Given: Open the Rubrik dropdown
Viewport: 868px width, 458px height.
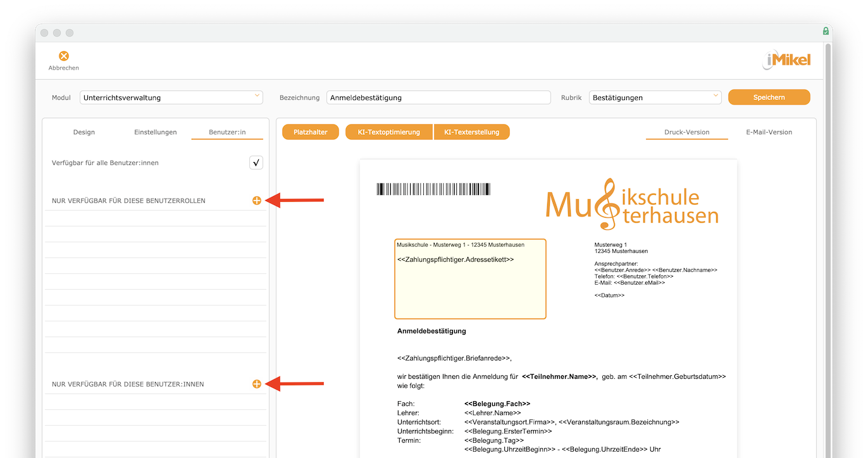Looking at the screenshot, I should coord(655,97).
